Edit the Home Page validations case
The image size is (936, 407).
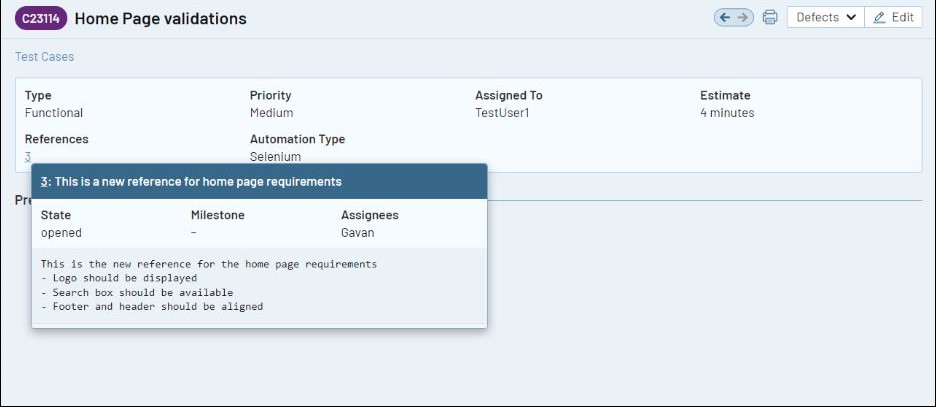point(893,17)
